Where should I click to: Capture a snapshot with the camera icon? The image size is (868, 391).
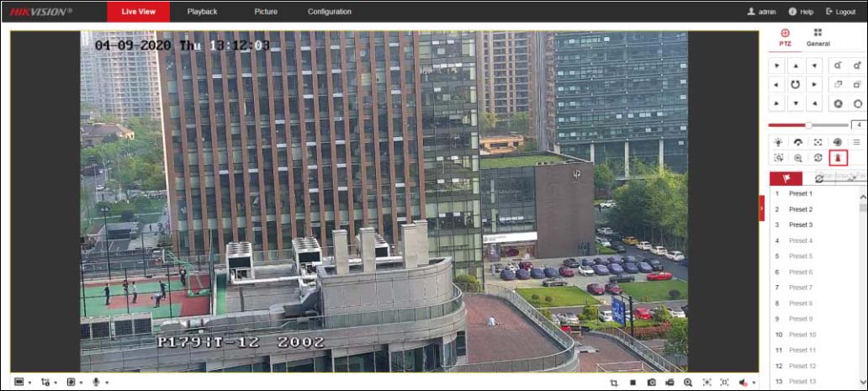pos(652,382)
